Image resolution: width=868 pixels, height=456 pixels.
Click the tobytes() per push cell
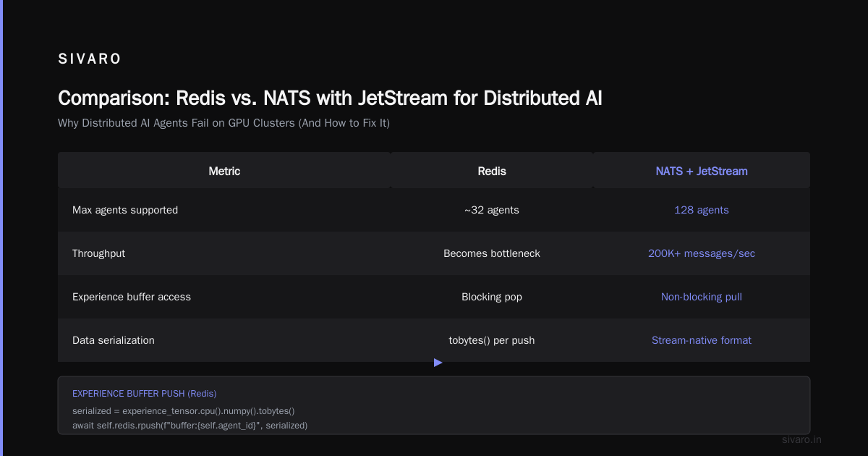pyautogui.click(x=492, y=340)
